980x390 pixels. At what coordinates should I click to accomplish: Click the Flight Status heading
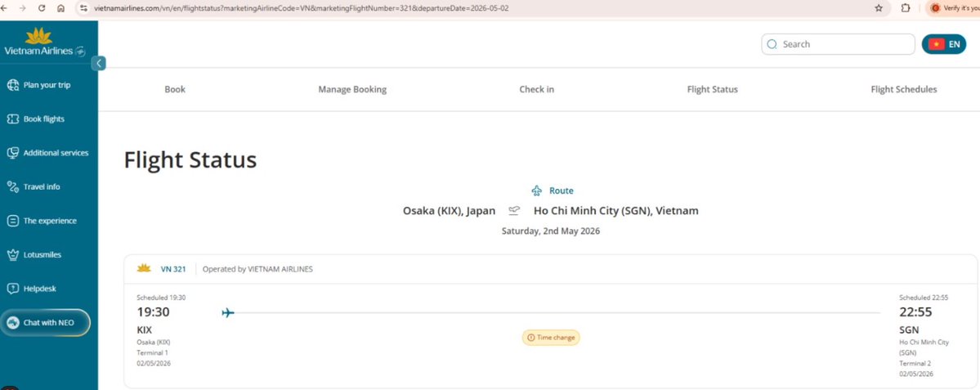190,160
